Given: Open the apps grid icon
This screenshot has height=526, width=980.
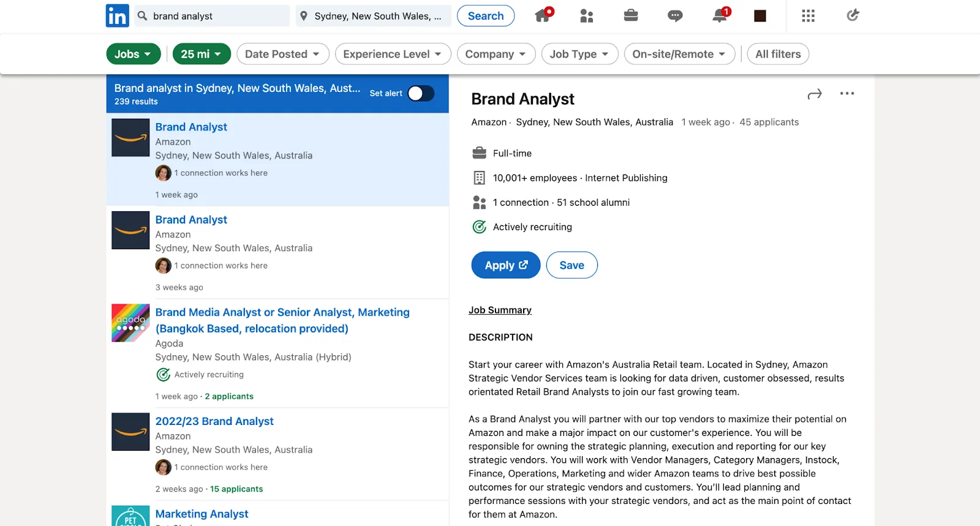Looking at the screenshot, I should (808, 16).
